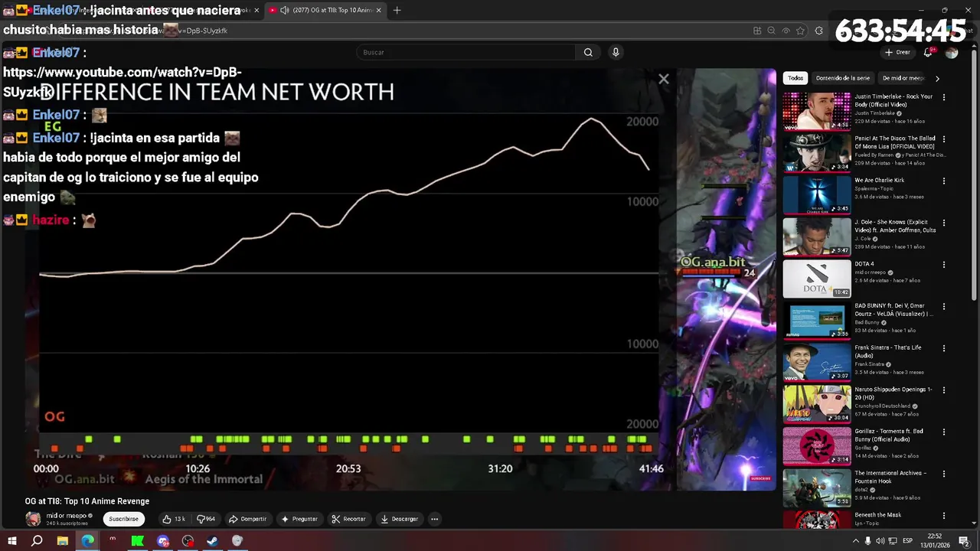Viewport: 980px width, 551px height.
Task: Open the mid or meepo channel name link
Action: [67, 516]
